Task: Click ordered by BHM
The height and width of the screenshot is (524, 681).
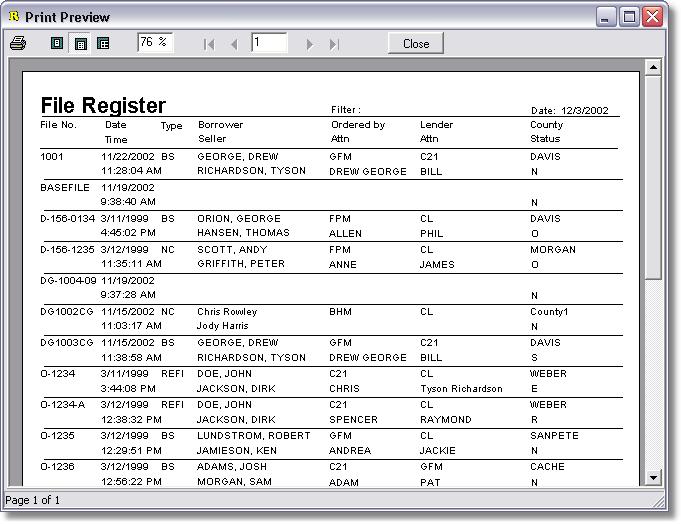Action: (x=340, y=312)
